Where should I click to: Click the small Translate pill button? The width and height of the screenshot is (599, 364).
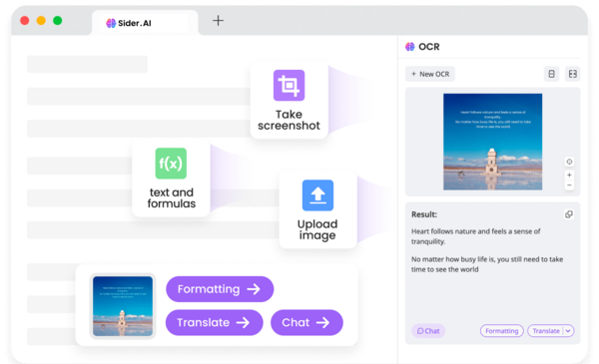coord(545,331)
